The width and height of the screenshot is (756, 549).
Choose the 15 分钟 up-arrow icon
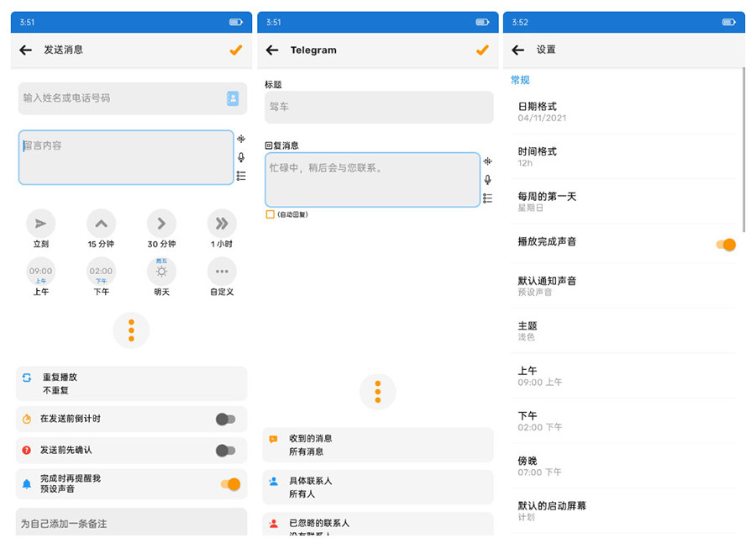(101, 224)
